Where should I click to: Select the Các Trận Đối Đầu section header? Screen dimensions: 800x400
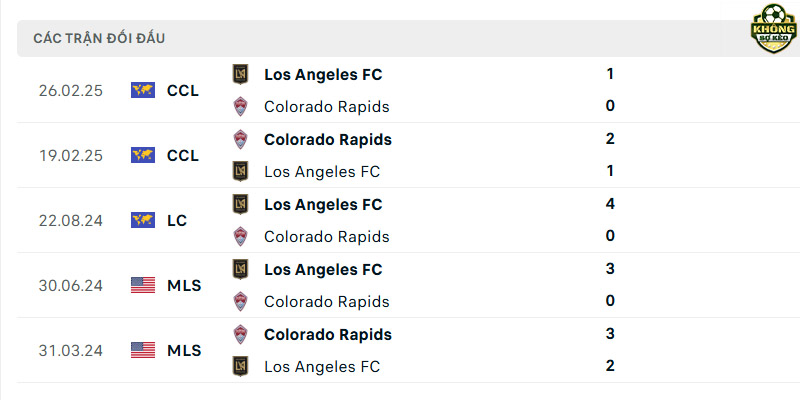[99, 39]
